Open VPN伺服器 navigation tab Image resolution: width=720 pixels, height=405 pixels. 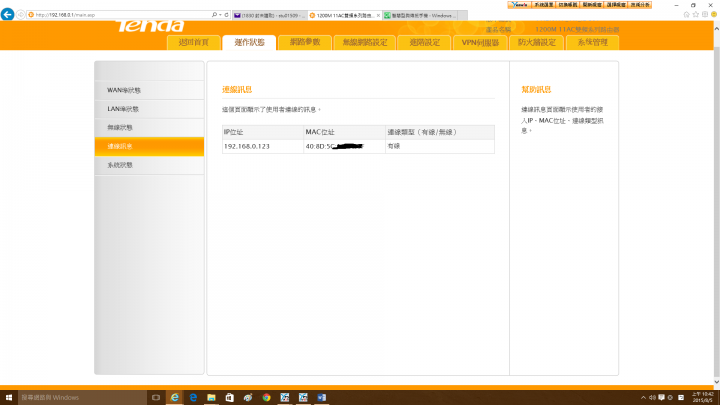tap(480, 42)
